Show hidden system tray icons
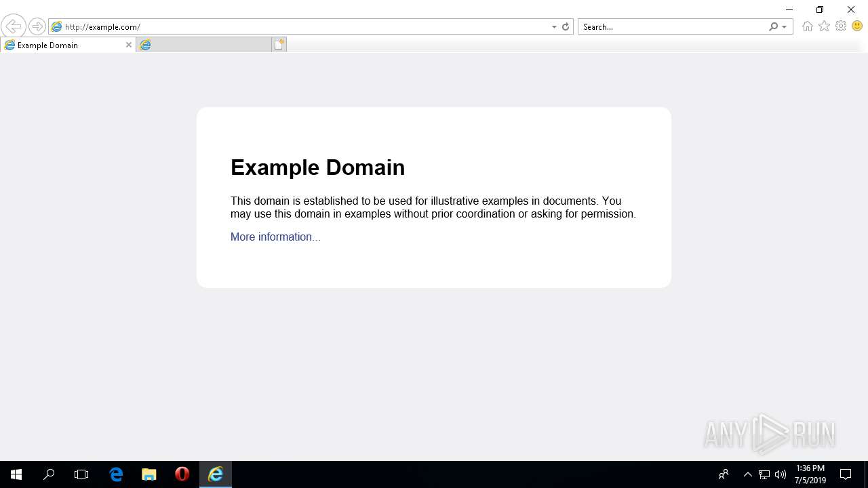This screenshot has width=868, height=488. pyautogui.click(x=748, y=474)
